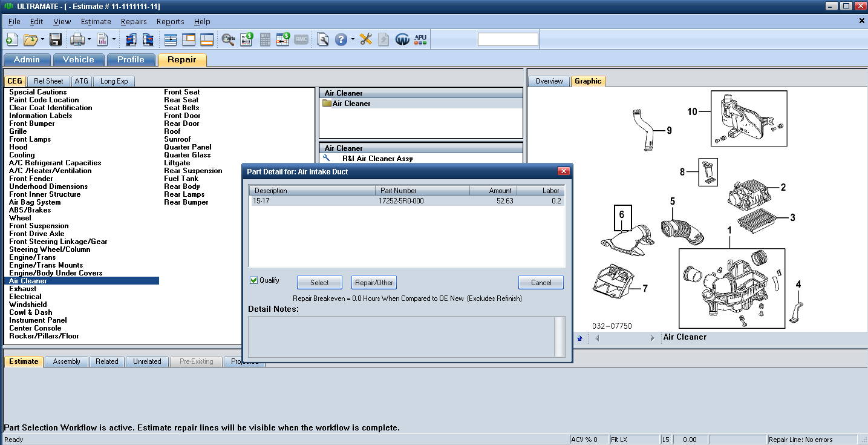Switch to the Overview tab

[549, 81]
